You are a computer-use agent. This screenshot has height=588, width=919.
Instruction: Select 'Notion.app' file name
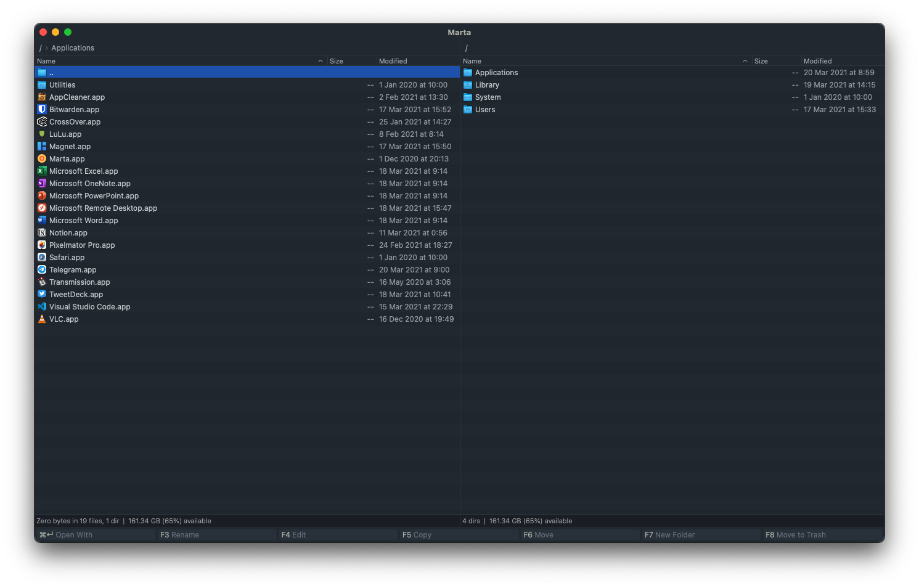[x=68, y=233]
